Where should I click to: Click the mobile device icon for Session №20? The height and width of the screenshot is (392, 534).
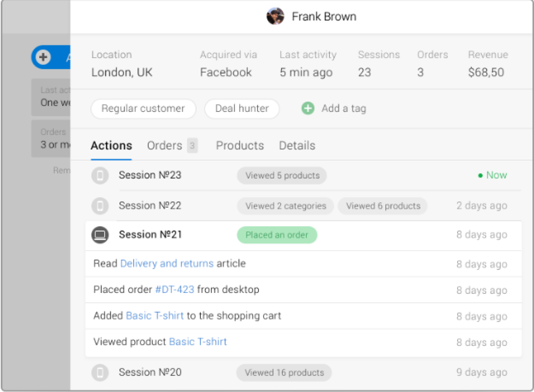(x=100, y=373)
